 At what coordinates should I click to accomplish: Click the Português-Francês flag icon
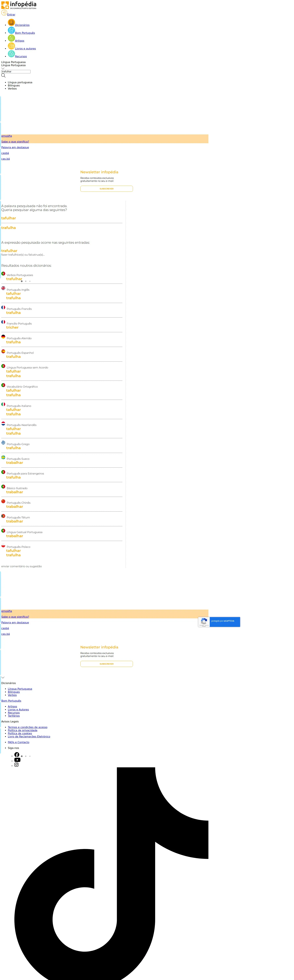click(3, 307)
